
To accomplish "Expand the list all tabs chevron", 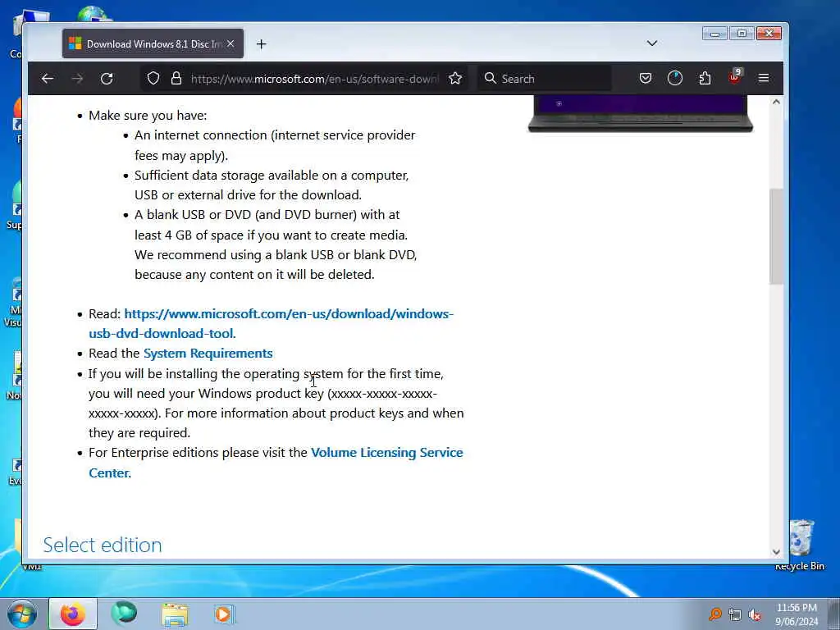I will pyautogui.click(x=652, y=43).
